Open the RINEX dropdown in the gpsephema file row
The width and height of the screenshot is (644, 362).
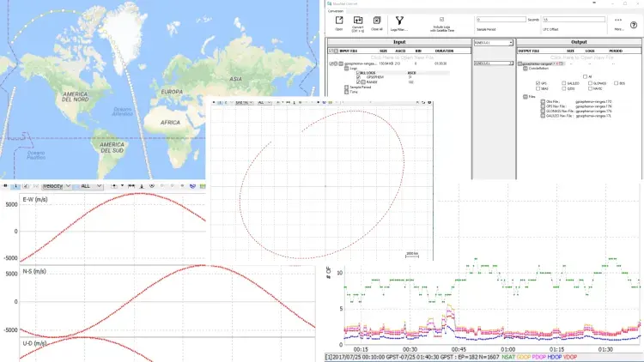[493, 63]
